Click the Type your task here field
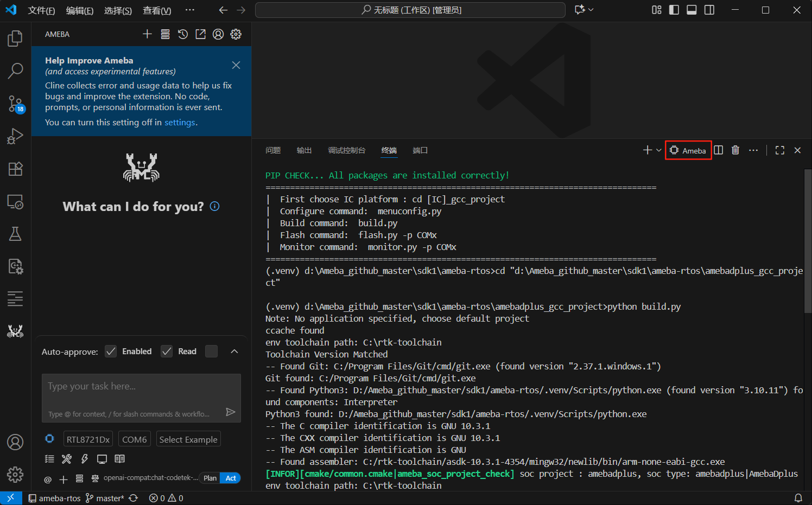The height and width of the screenshot is (505, 812). click(141, 387)
